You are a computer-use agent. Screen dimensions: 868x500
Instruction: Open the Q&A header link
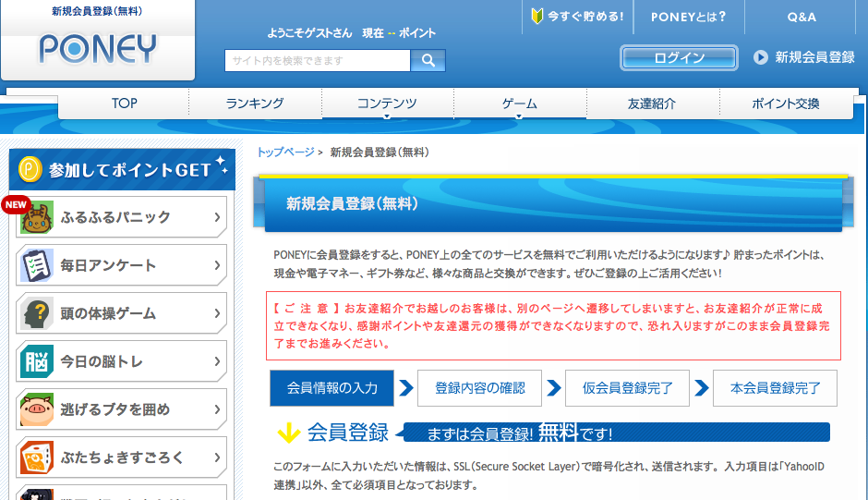(801, 17)
